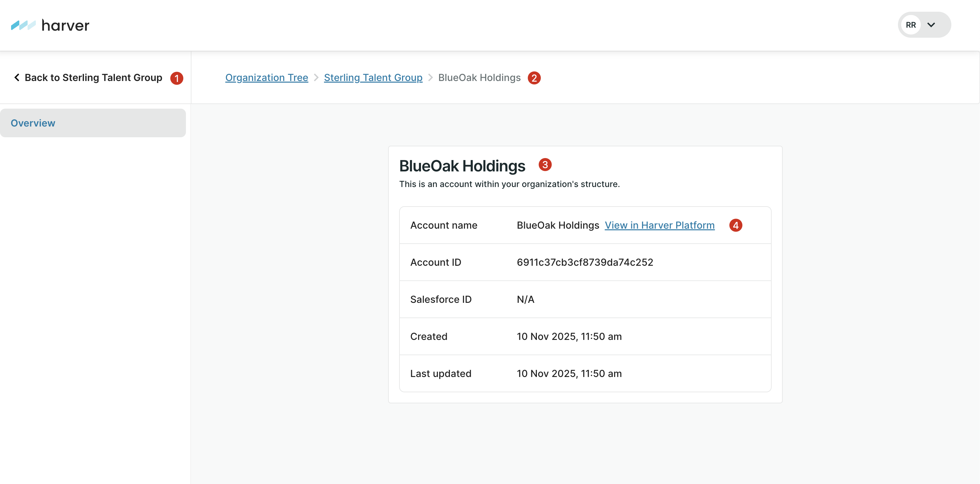The width and height of the screenshot is (980, 484).
Task: Click BlueOak Holdings breadcrumb text
Action: click(x=479, y=77)
